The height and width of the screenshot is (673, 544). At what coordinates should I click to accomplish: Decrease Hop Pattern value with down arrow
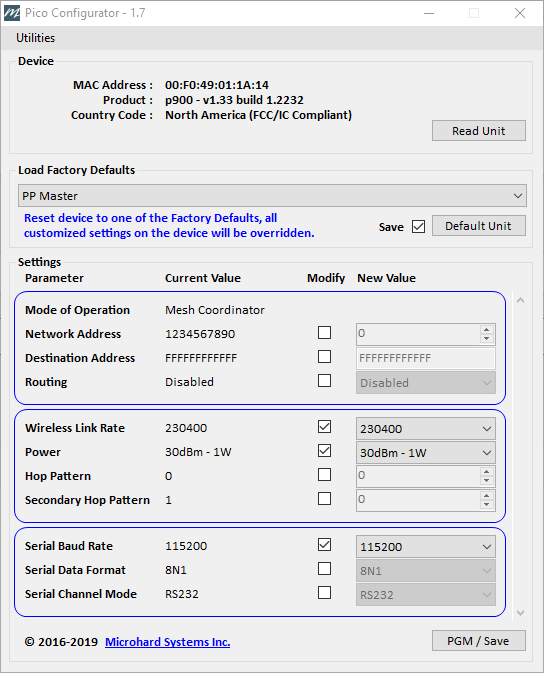coord(486,481)
